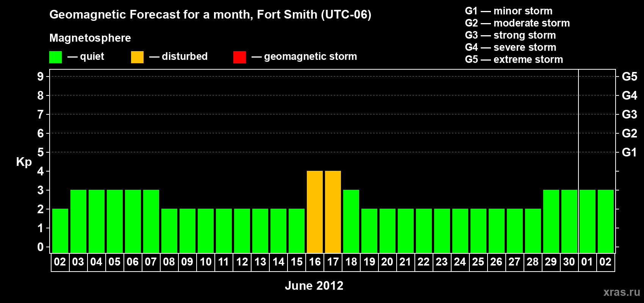The image size is (644, 303).
Task: Click date label 07 on the axis
Action: coord(151,262)
